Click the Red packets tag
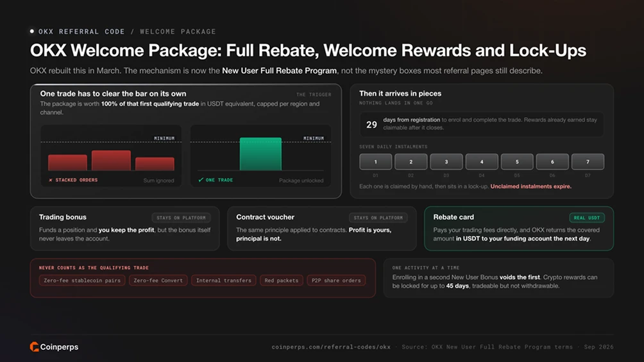 (x=282, y=280)
